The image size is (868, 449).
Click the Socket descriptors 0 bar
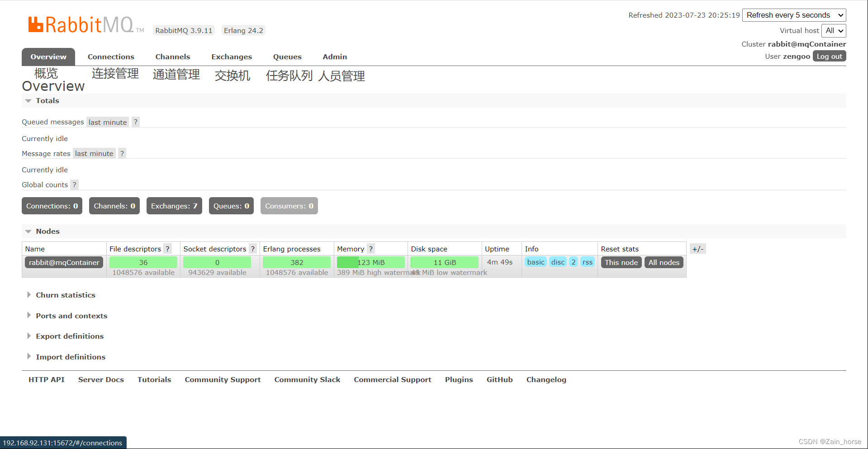pyautogui.click(x=217, y=262)
